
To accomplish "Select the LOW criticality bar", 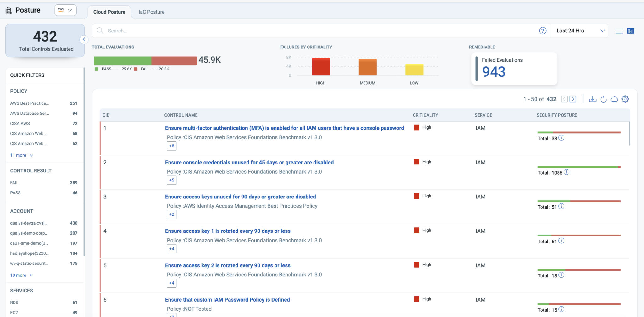I will pyautogui.click(x=414, y=70).
